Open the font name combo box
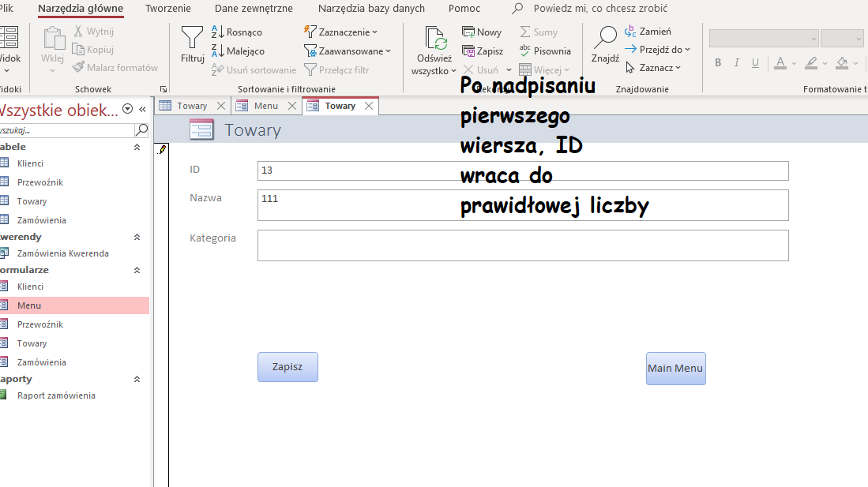This screenshot has width=868, height=487. coord(764,39)
